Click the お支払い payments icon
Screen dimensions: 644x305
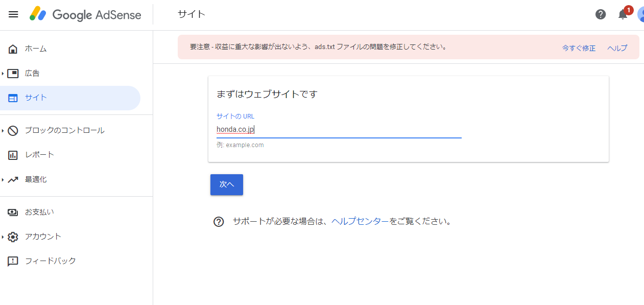(x=13, y=212)
